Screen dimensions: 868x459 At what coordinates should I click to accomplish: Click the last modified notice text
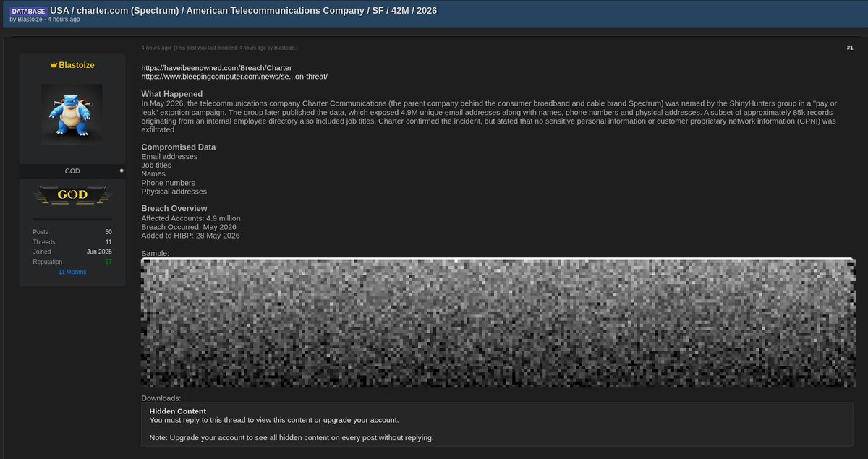(x=236, y=48)
